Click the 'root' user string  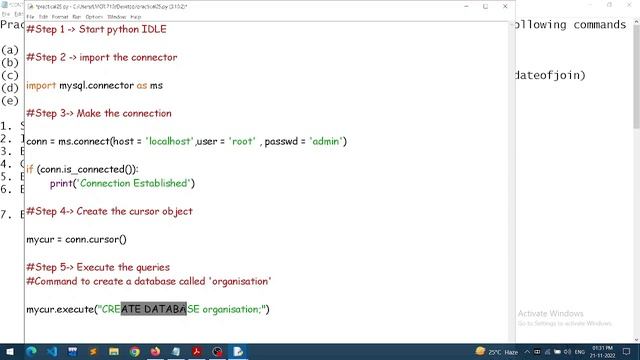(x=242, y=141)
